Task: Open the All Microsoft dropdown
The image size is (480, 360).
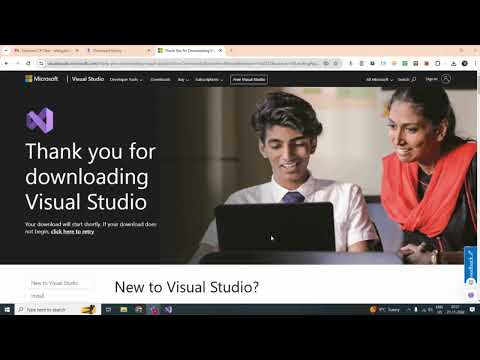Action: [x=380, y=80]
